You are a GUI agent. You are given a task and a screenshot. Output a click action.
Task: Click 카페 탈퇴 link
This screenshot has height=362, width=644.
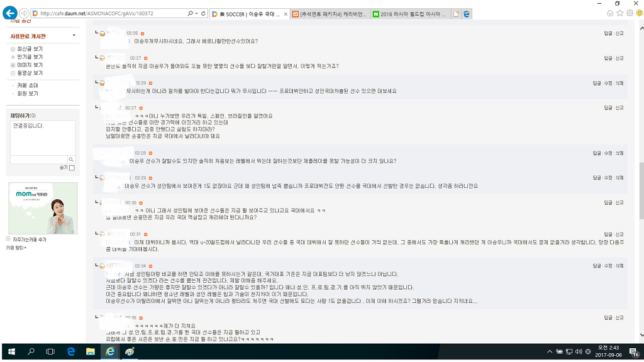point(15,248)
